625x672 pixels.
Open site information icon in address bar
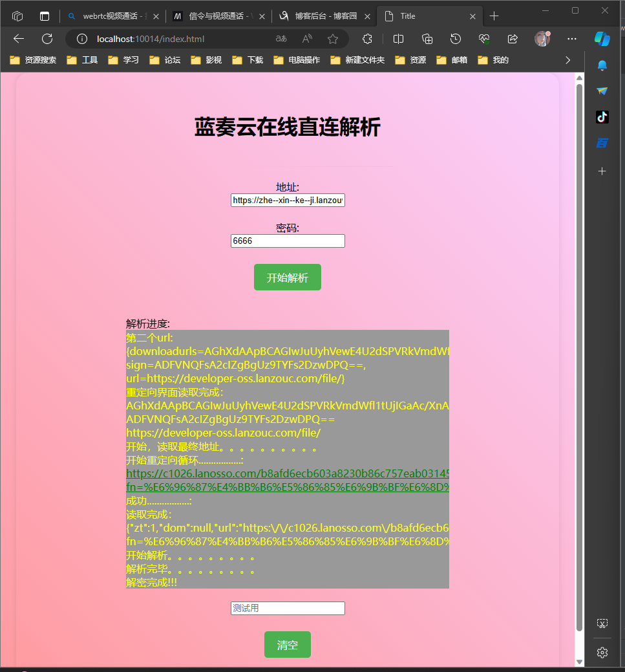click(x=82, y=39)
